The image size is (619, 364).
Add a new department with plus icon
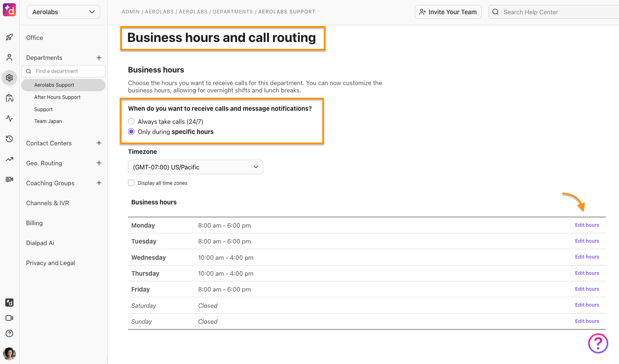(x=99, y=58)
